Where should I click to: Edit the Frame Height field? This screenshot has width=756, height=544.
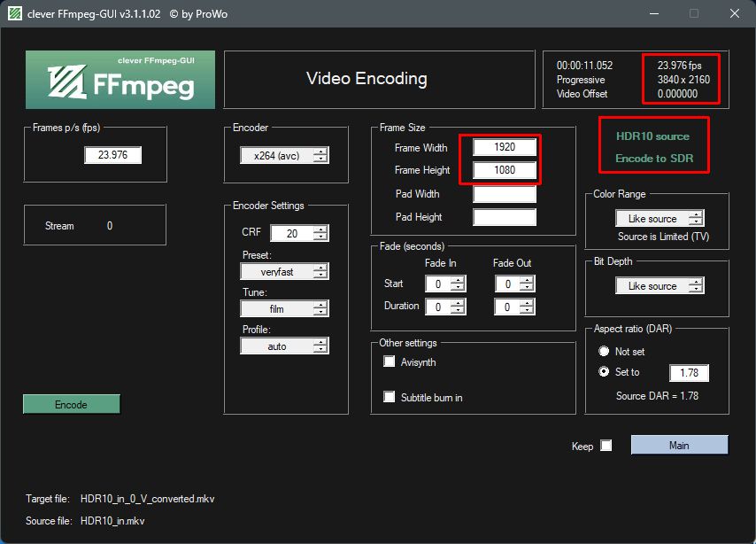point(505,170)
